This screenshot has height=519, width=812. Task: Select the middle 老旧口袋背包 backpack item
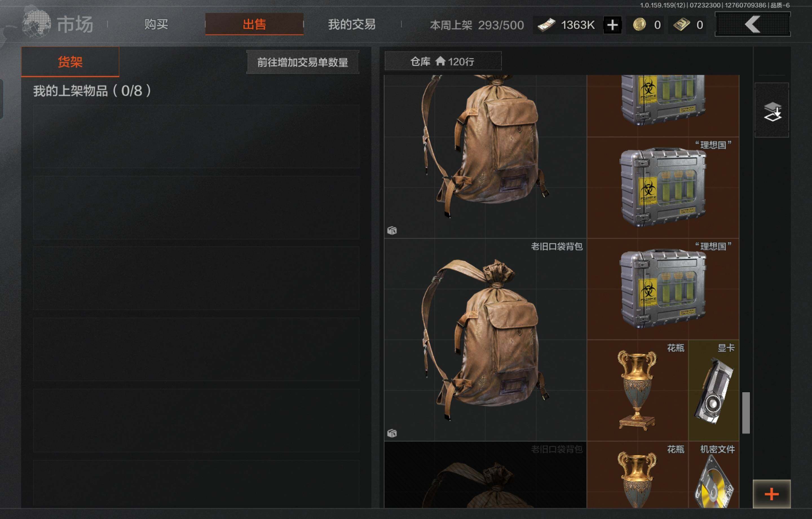click(485, 340)
